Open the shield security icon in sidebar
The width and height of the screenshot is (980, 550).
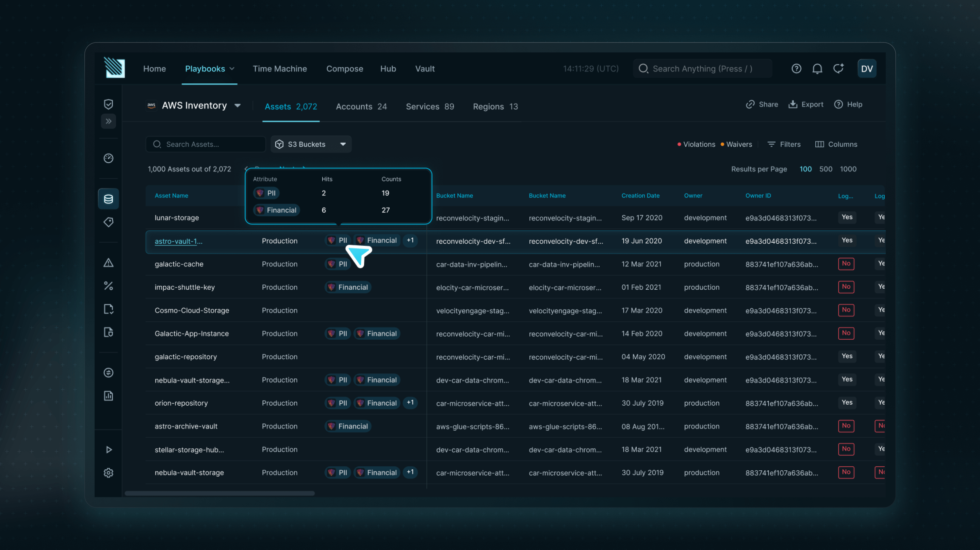point(109,104)
